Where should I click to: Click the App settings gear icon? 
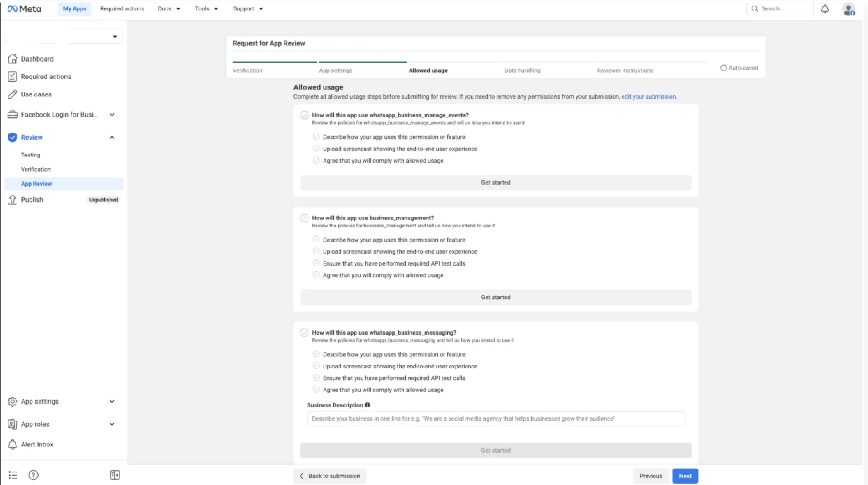[x=13, y=401]
